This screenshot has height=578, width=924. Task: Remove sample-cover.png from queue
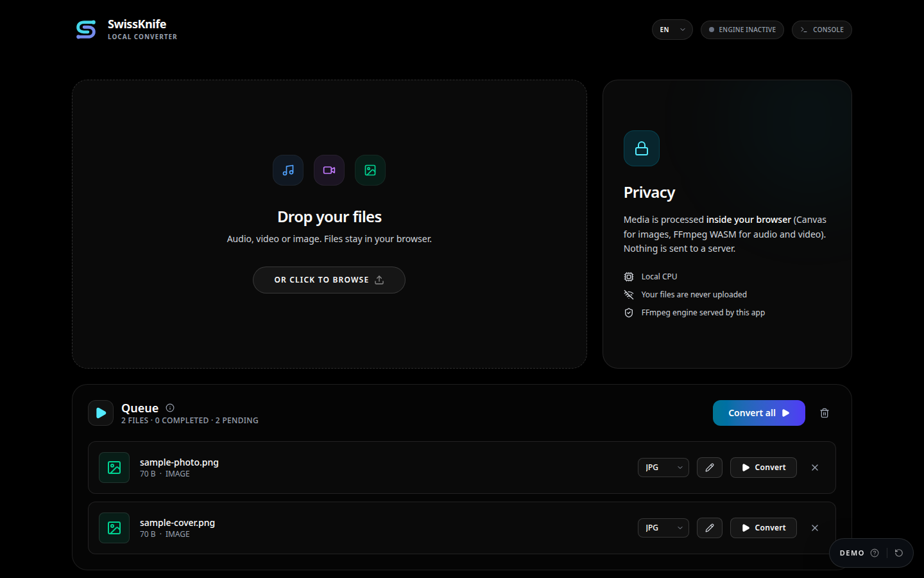coord(815,528)
